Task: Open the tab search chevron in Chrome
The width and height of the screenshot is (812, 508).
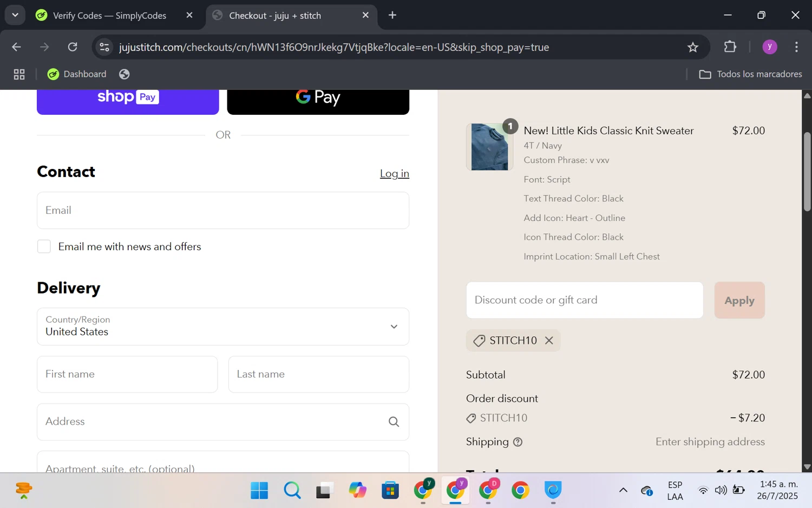Action: click(15, 15)
